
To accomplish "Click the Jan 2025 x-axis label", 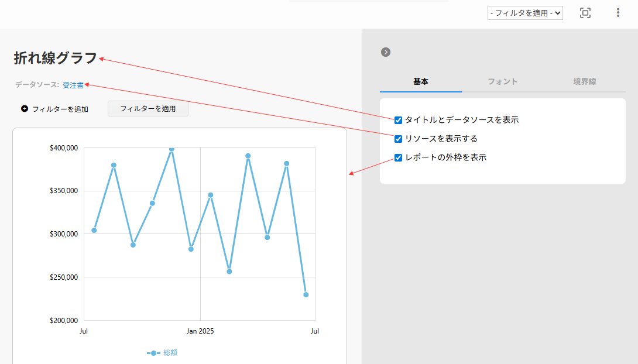I will click(200, 331).
